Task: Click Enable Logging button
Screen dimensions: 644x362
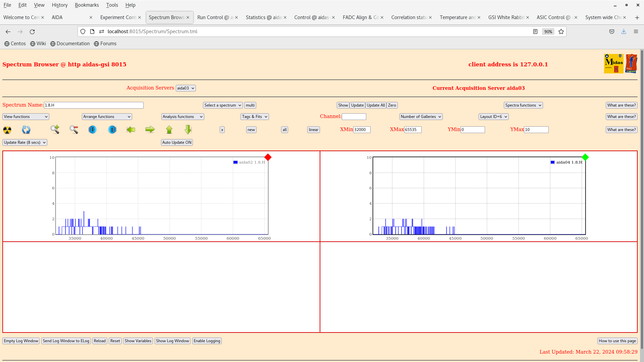Action: coord(207,341)
